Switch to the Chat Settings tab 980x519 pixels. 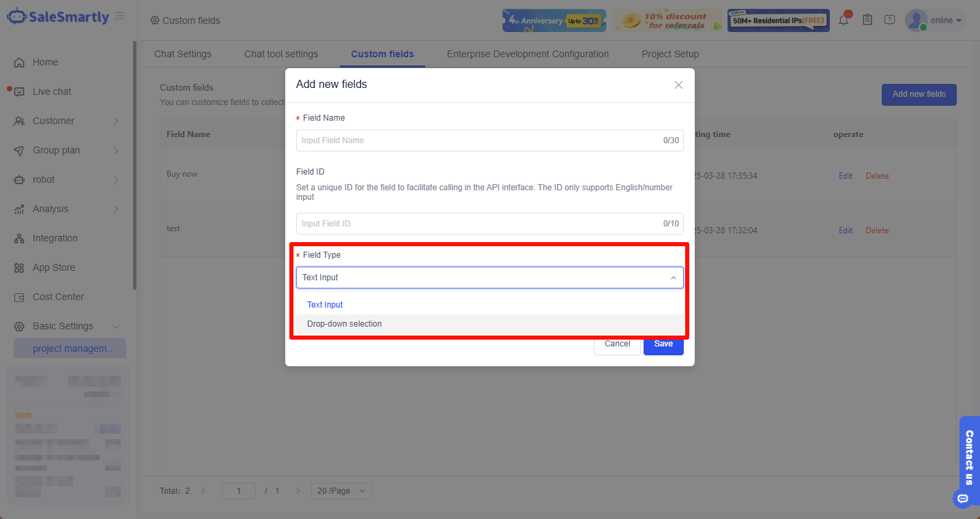click(183, 54)
